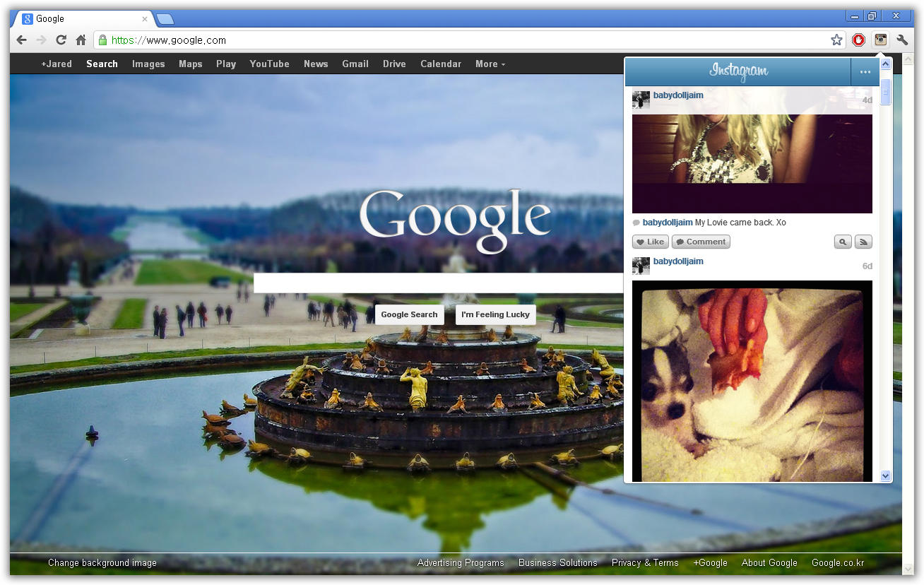Viewport: 924px width, 585px height.
Task: Click the green padlock security icon
Action: pos(103,40)
